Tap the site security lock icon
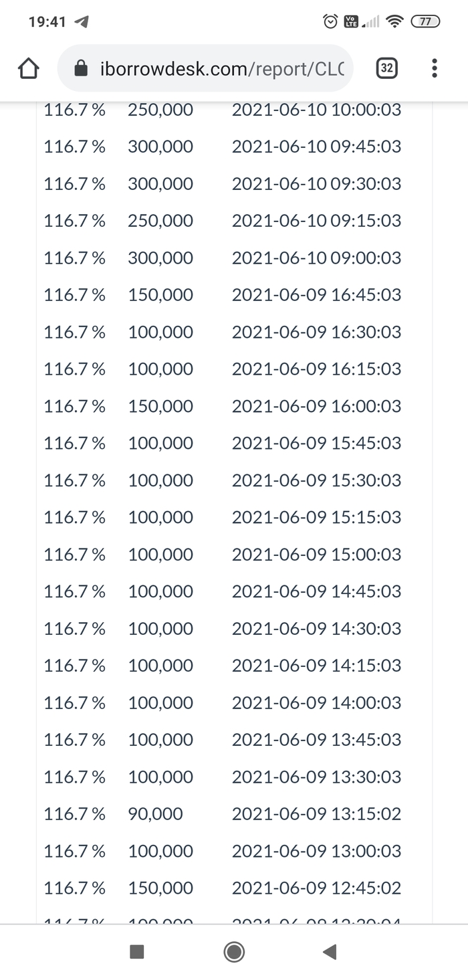 [x=81, y=68]
